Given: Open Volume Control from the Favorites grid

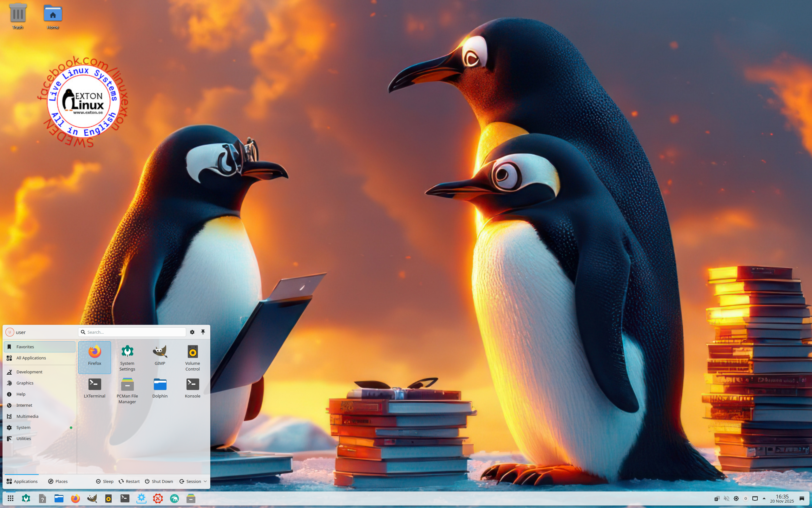Looking at the screenshot, I should tap(193, 357).
